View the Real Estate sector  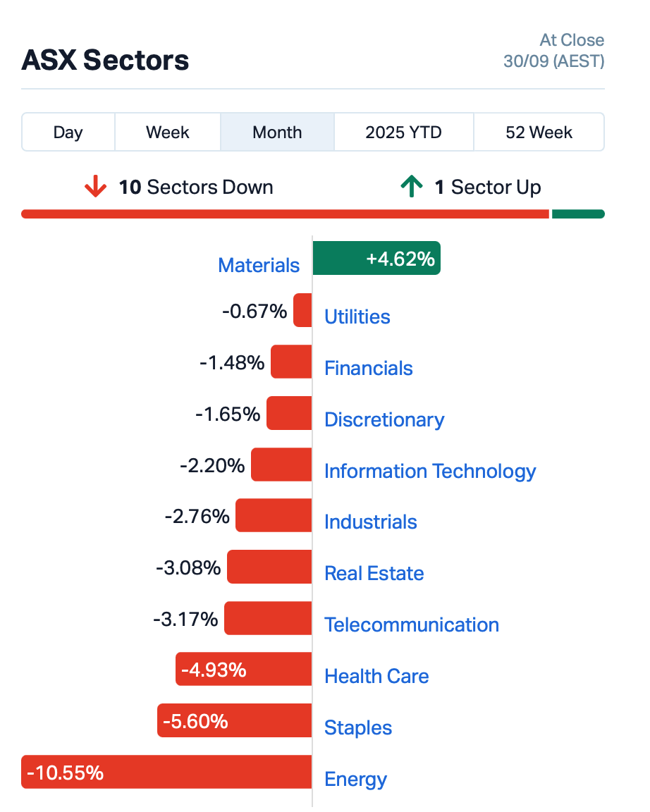[374, 574]
